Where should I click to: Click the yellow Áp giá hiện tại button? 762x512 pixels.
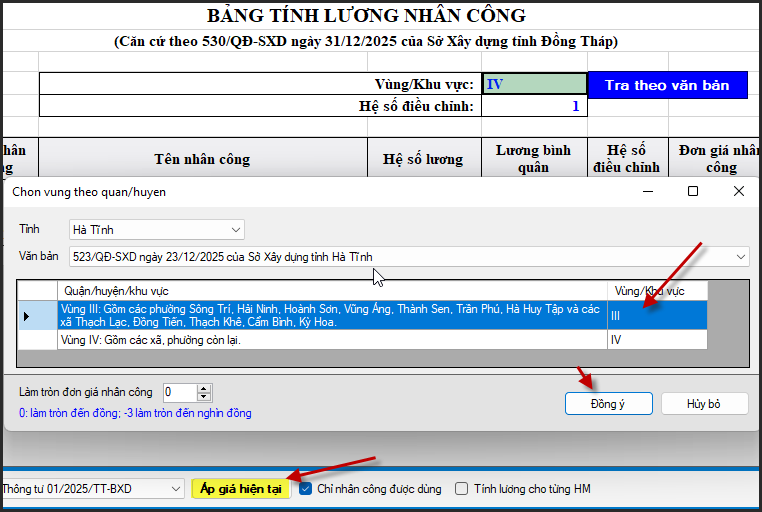pyautogui.click(x=242, y=489)
